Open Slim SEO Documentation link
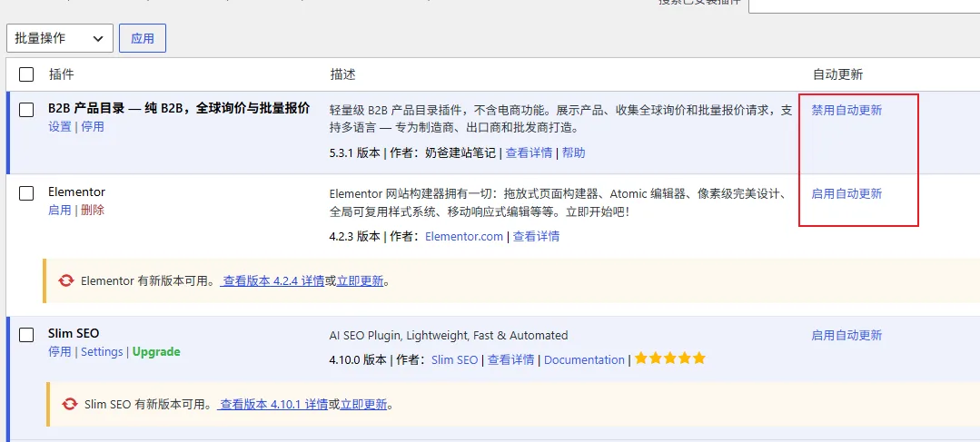980x442 pixels. pos(584,360)
